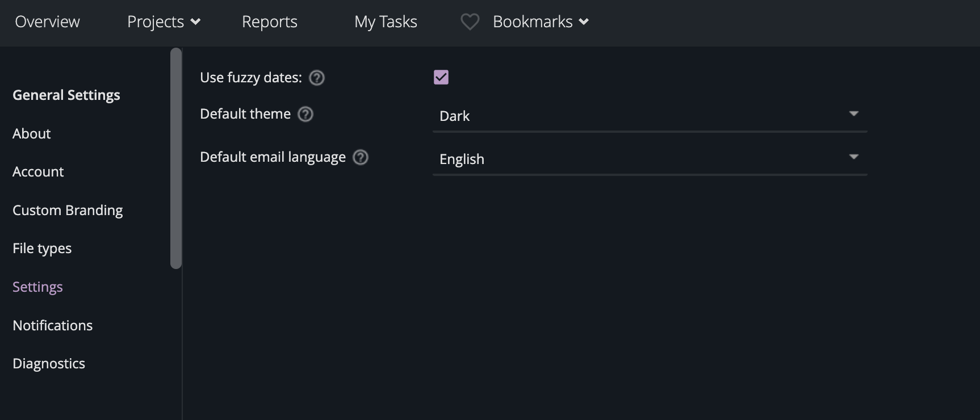This screenshot has height=420, width=980.
Task: Open Diagnostics in the sidebar
Action: (x=49, y=364)
